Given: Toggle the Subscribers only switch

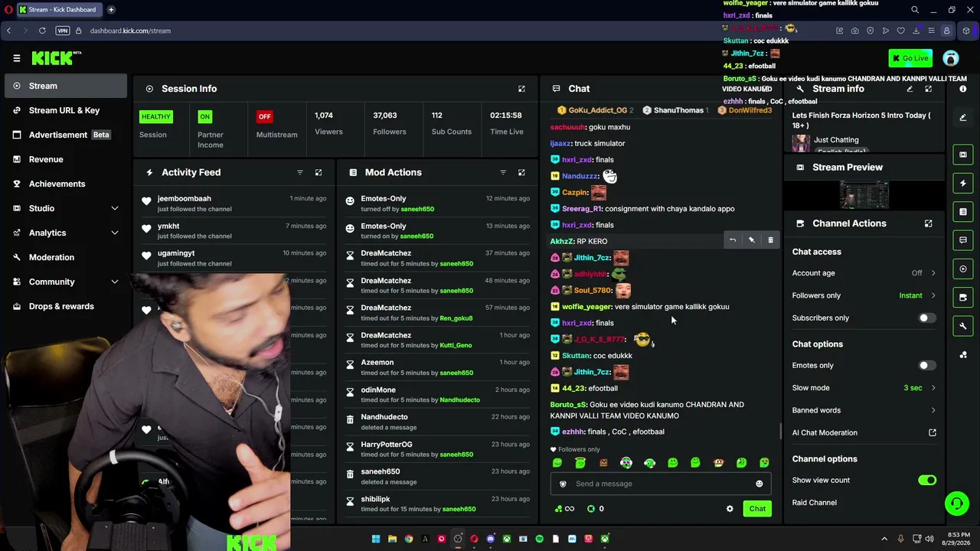Looking at the screenshot, I should [x=927, y=318].
